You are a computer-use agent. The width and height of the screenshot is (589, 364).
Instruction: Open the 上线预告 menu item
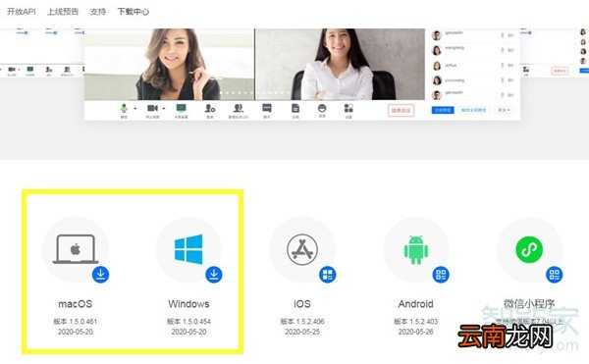tap(63, 12)
